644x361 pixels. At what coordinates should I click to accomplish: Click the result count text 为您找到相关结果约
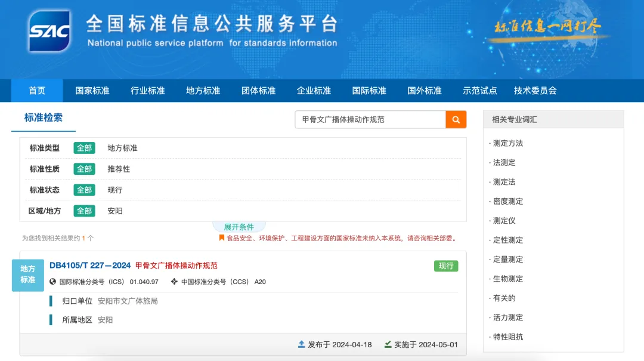(x=51, y=238)
